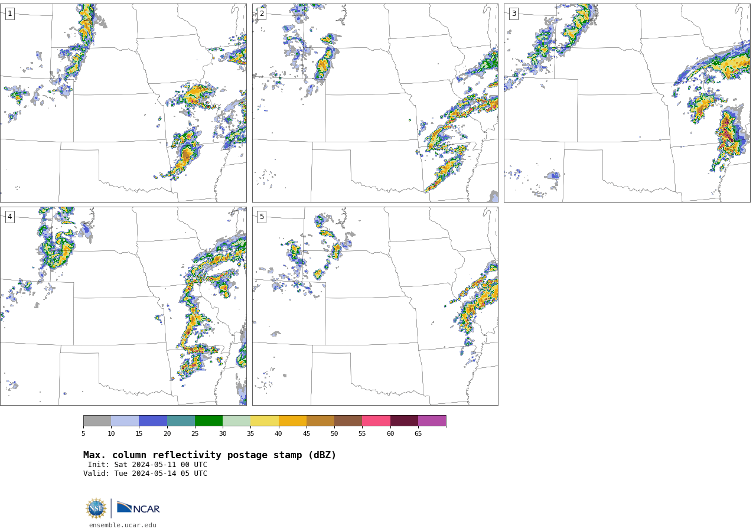756x532 pixels.
Task: Click the panel label number 2
Action: 262,14
